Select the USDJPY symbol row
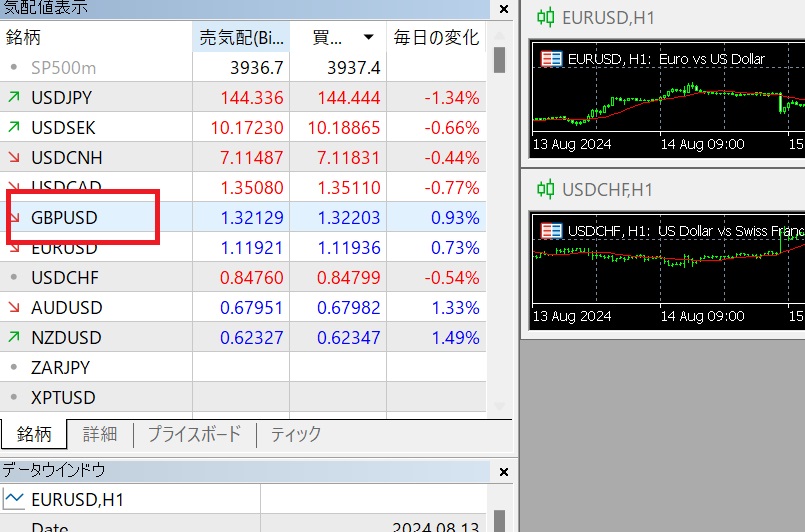The width and height of the screenshot is (805, 532). tap(243, 97)
